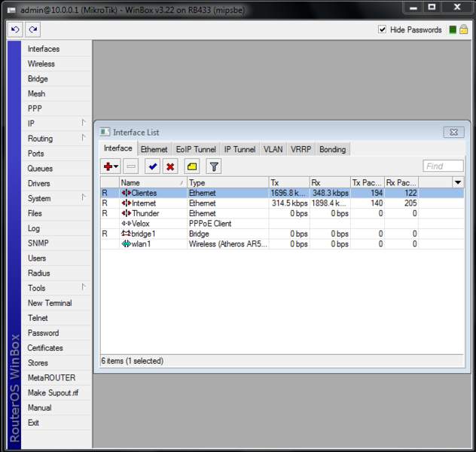
Task: Open the Files menu item
Action: pyautogui.click(x=56, y=213)
